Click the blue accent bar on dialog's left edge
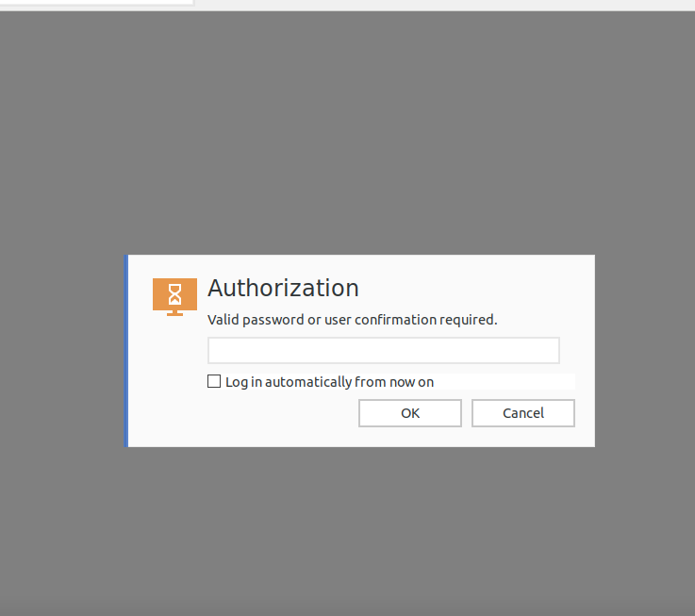The image size is (695, 616). pyautogui.click(x=126, y=350)
